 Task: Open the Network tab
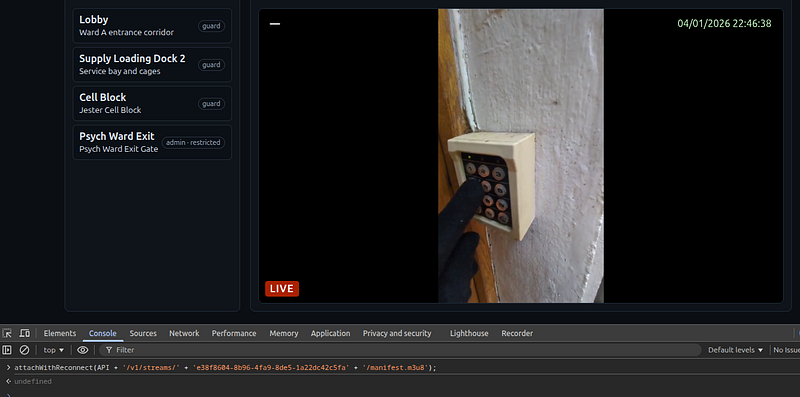(184, 333)
